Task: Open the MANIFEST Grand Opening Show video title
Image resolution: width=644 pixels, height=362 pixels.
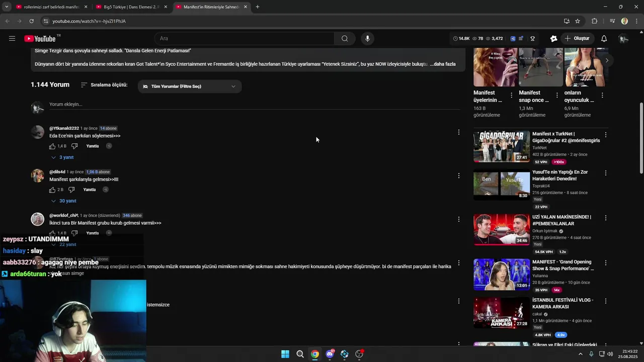Action: [x=562, y=265]
